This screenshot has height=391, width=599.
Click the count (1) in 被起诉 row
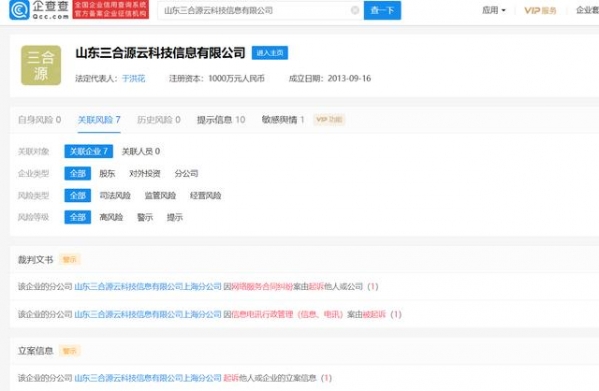click(396, 314)
